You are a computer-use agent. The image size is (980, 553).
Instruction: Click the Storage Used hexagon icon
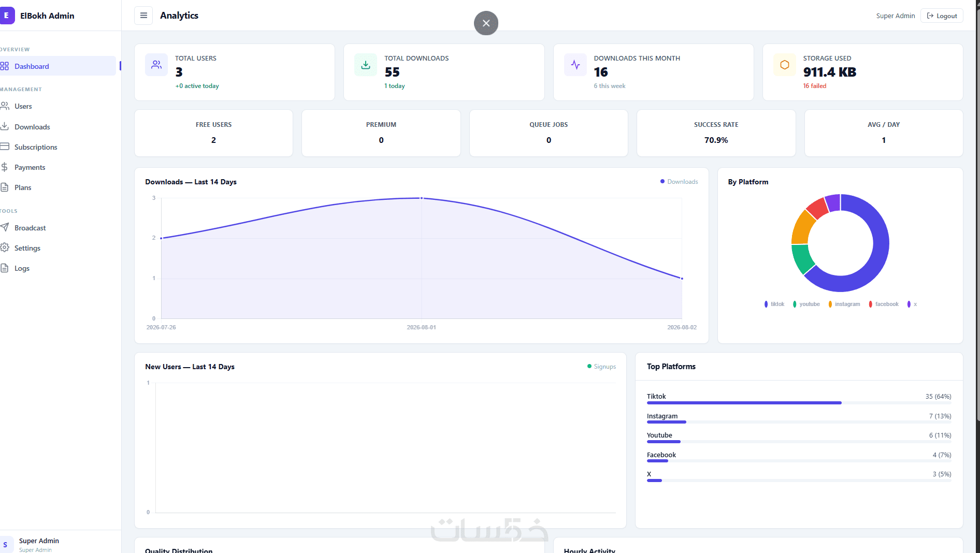(785, 65)
